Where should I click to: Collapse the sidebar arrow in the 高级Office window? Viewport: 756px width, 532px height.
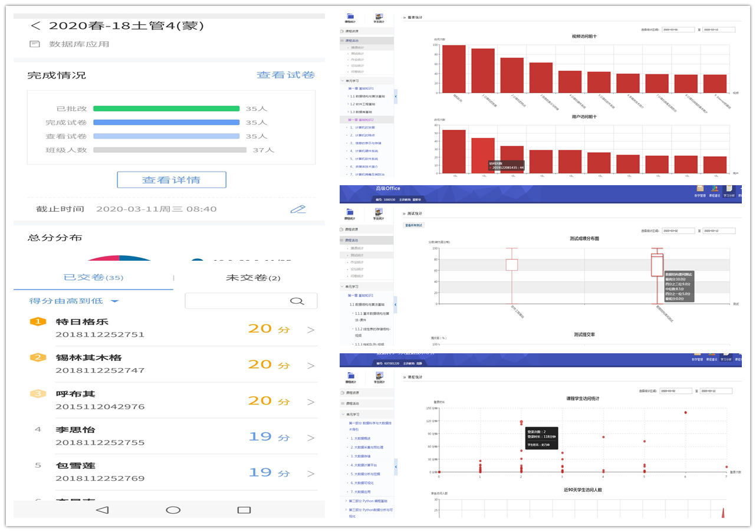pyautogui.click(x=396, y=304)
